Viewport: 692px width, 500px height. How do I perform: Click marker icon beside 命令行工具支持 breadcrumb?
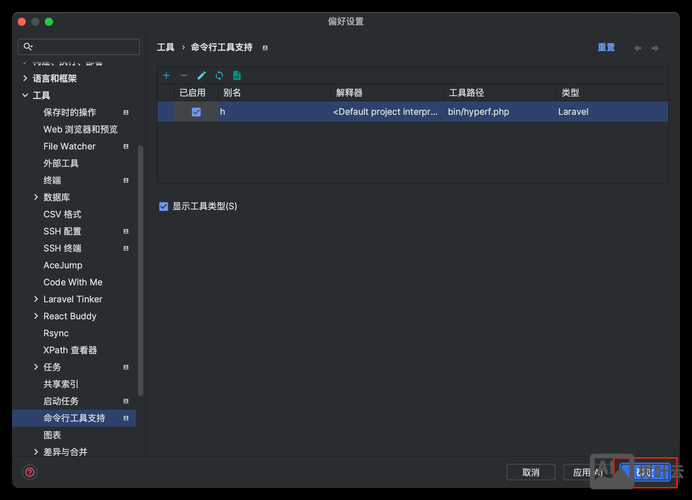point(265,48)
